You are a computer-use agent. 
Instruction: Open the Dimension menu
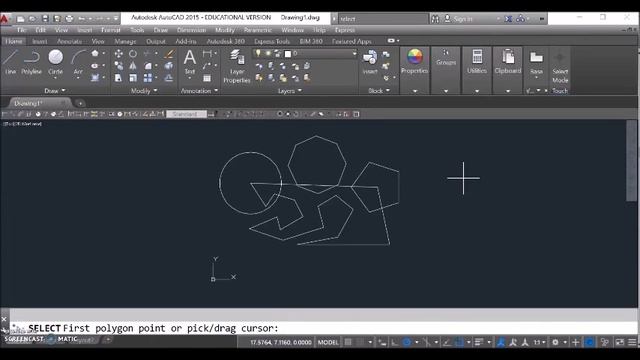click(x=191, y=30)
